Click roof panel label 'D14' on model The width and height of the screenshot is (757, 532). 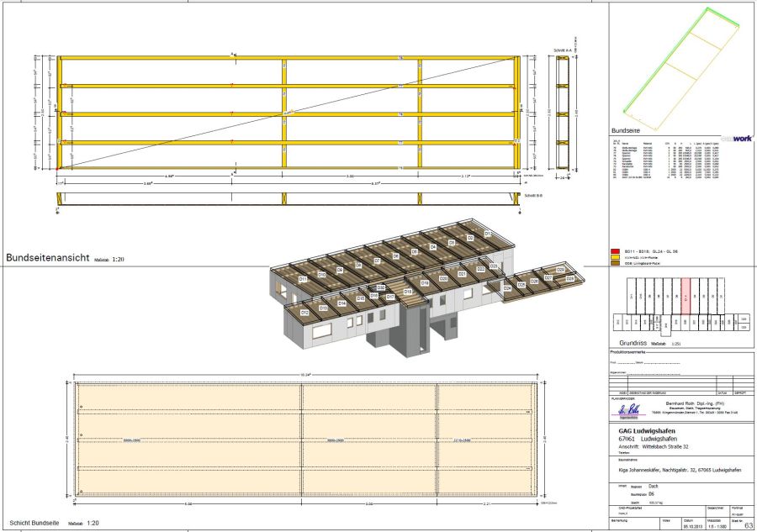tap(341, 303)
